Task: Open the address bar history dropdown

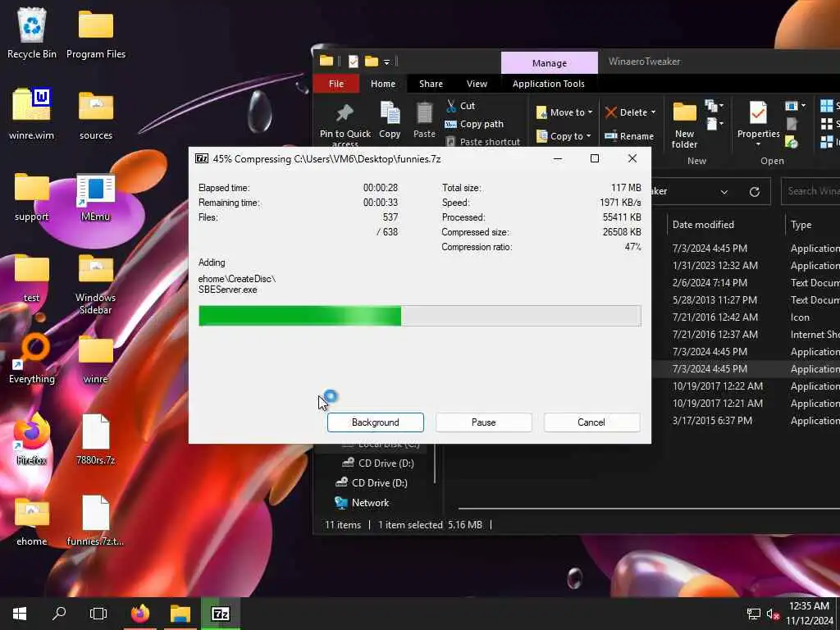Action: tap(724, 192)
